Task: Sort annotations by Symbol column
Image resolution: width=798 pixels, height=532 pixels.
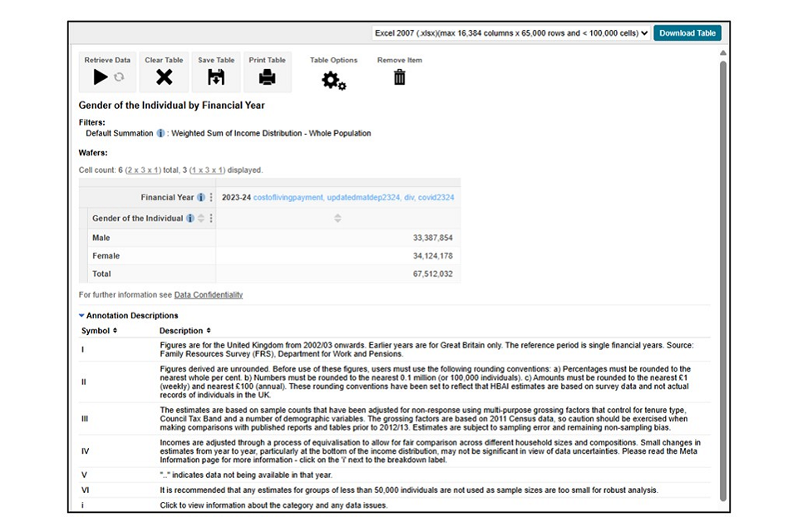Action: pyautogui.click(x=115, y=331)
